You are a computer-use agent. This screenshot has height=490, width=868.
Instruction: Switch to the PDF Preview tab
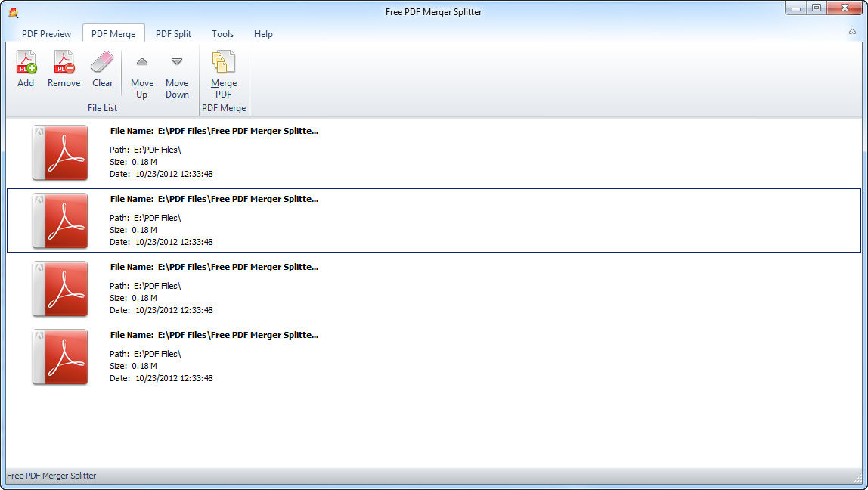pos(47,34)
